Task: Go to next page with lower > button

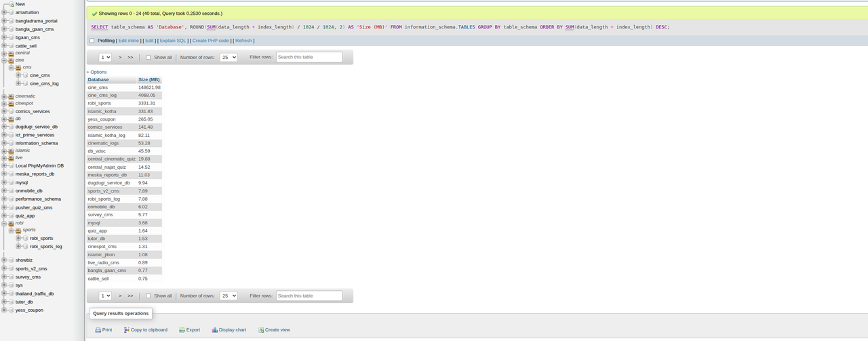Action: (x=121, y=296)
